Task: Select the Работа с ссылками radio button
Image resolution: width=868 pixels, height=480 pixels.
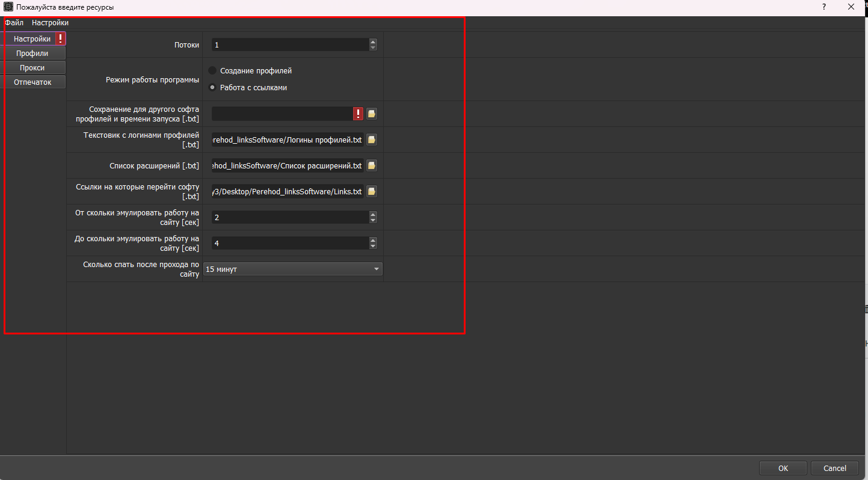Action: coord(212,87)
